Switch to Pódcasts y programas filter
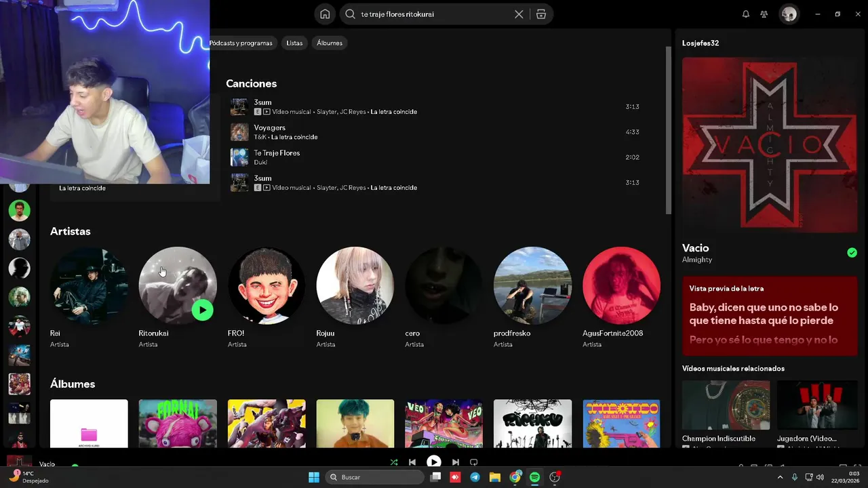The image size is (868, 488). [x=241, y=43]
